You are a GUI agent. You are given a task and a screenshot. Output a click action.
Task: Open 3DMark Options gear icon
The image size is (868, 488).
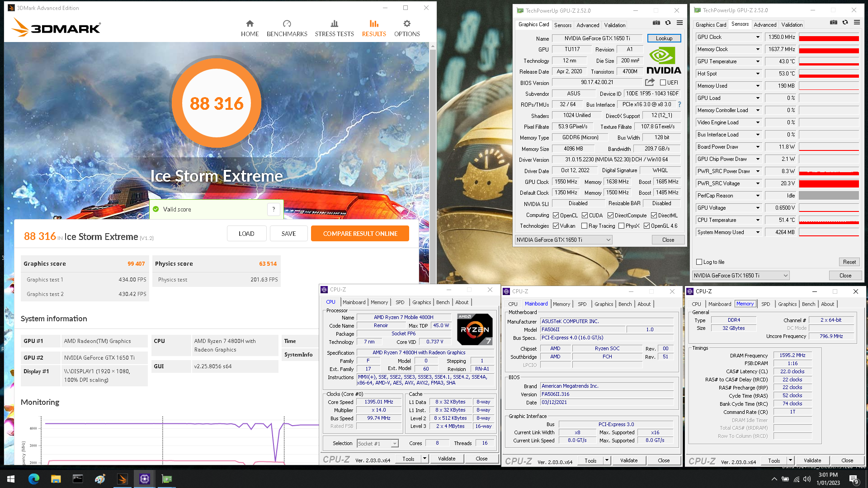coord(407,23)
